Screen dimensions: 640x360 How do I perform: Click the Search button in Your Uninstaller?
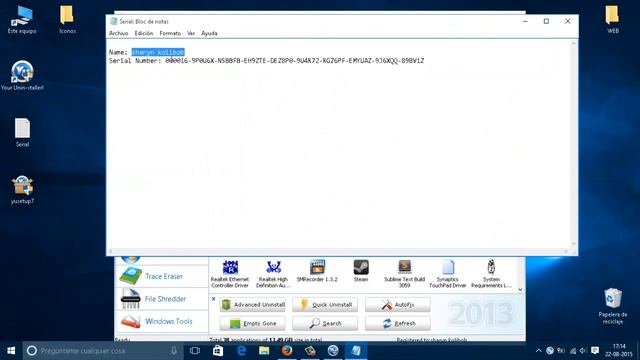325,323
